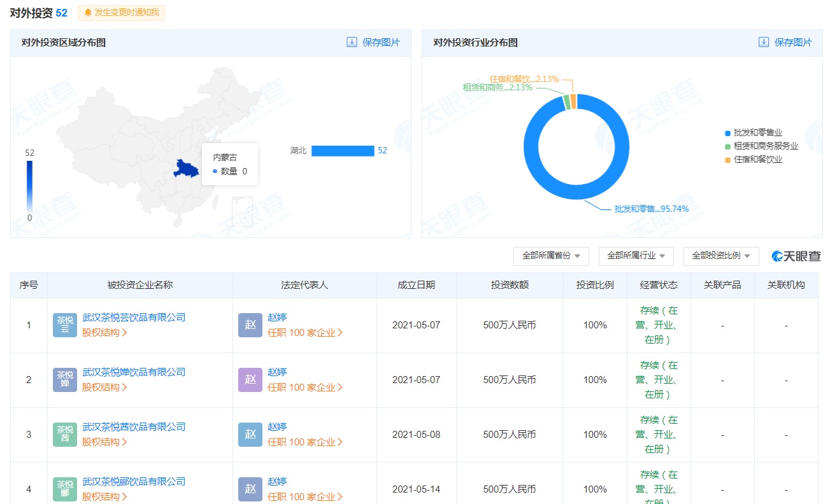Toggle 批发和零售业 legend color swatch
Image resolution: width=830 pixels, height=504 pixels.
[x=727, y=133]
